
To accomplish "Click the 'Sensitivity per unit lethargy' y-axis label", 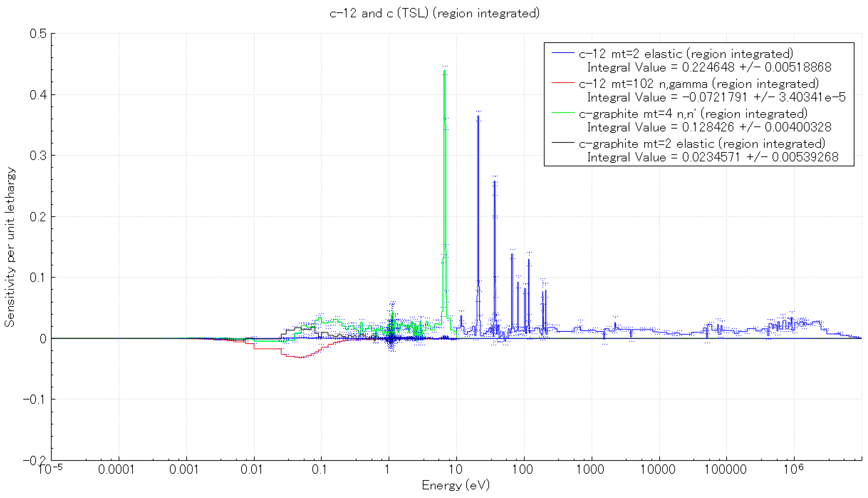I will (x=10, y=247).
